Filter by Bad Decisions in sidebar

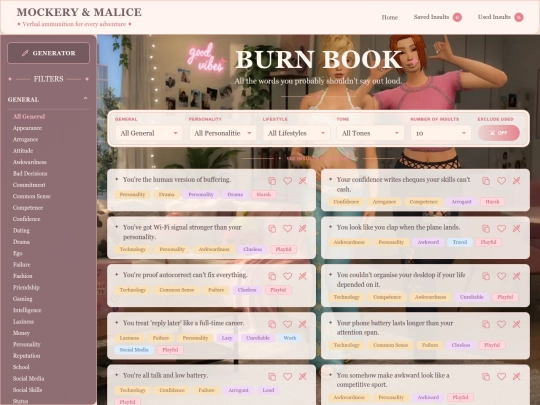point(30,174)
